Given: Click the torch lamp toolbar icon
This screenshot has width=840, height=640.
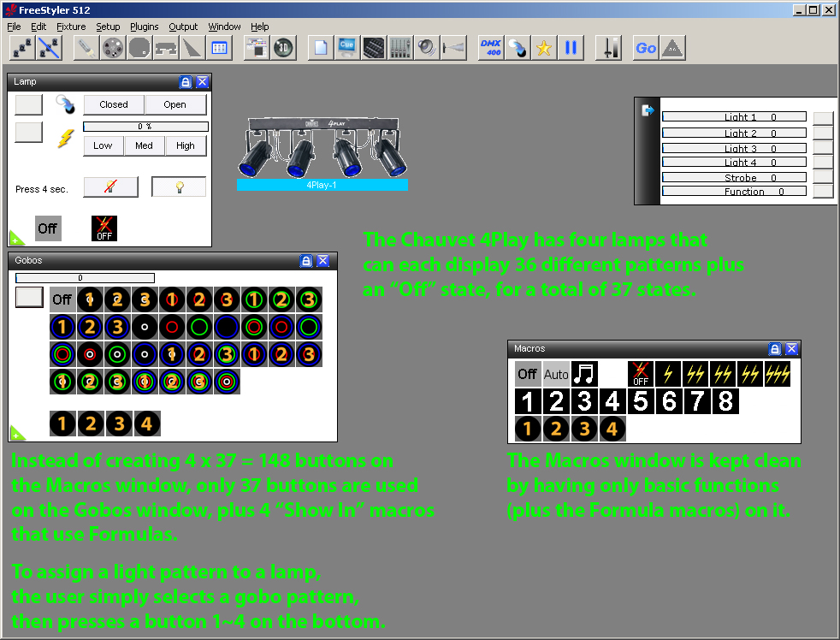Looking at the screenshot, I should [x=86, y=48].
